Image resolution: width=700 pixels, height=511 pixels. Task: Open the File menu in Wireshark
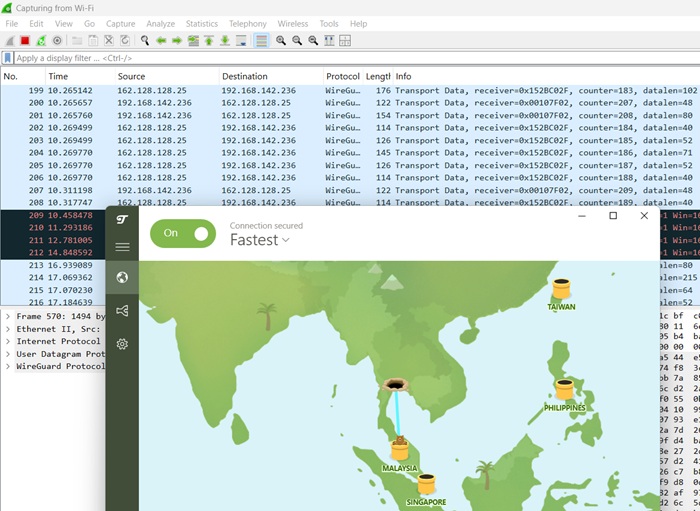(12, 24)
